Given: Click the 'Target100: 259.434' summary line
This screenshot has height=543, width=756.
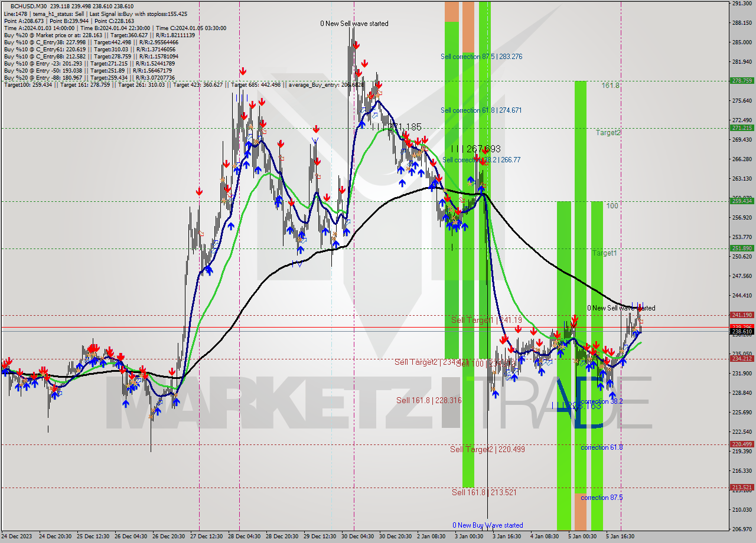Looking at the screenshot, I should (x=183, y=85).
